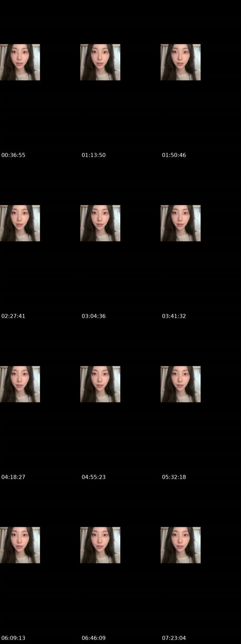Screen dimensions: 241x644
Task: Select the frame thumbnail for 04:18:27
Action: 20,384
